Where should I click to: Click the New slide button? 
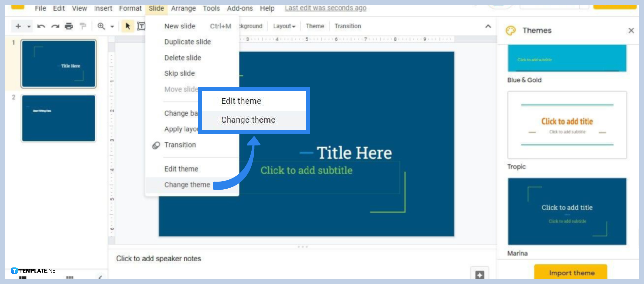click(x=179, y=26)
